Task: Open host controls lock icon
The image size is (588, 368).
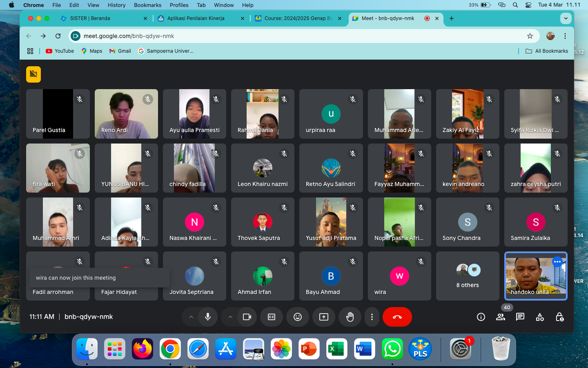Action: (559, 317)
